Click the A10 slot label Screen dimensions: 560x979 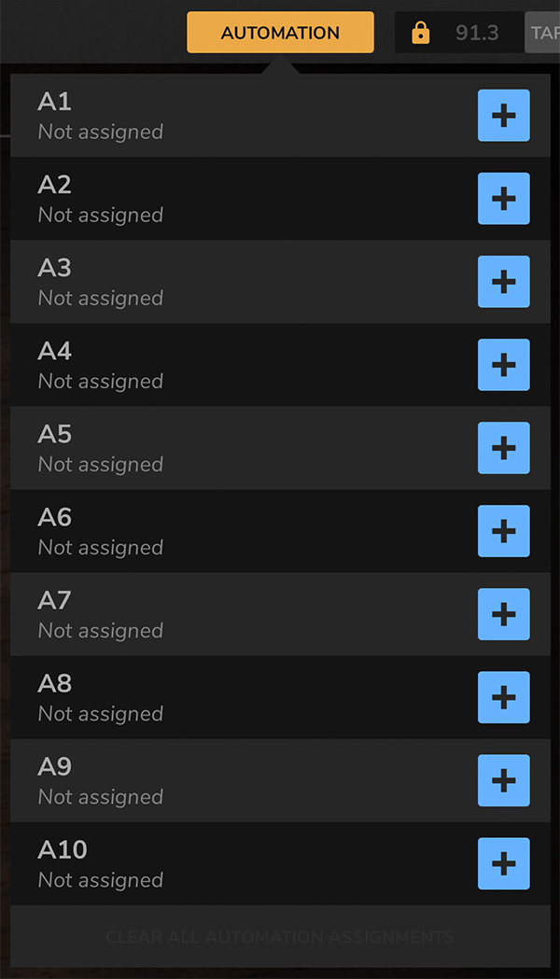click(63, 850)
